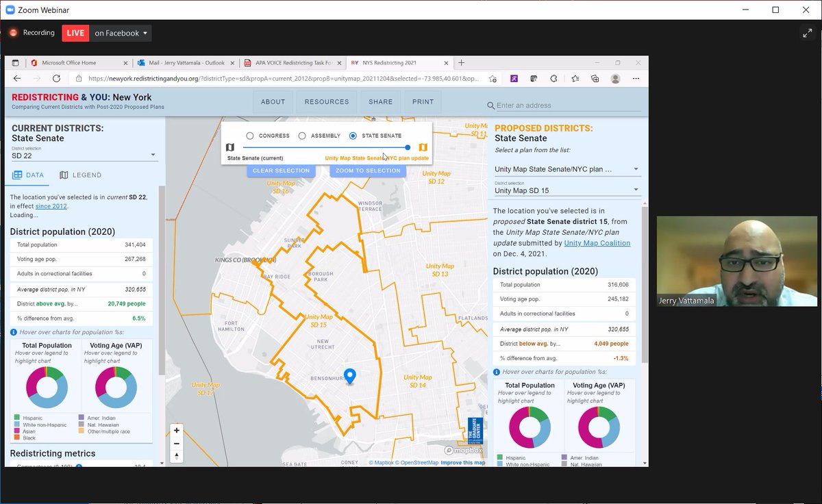Click the Enter an address search field
Screen dimensions: 822x504
point(568,105)
